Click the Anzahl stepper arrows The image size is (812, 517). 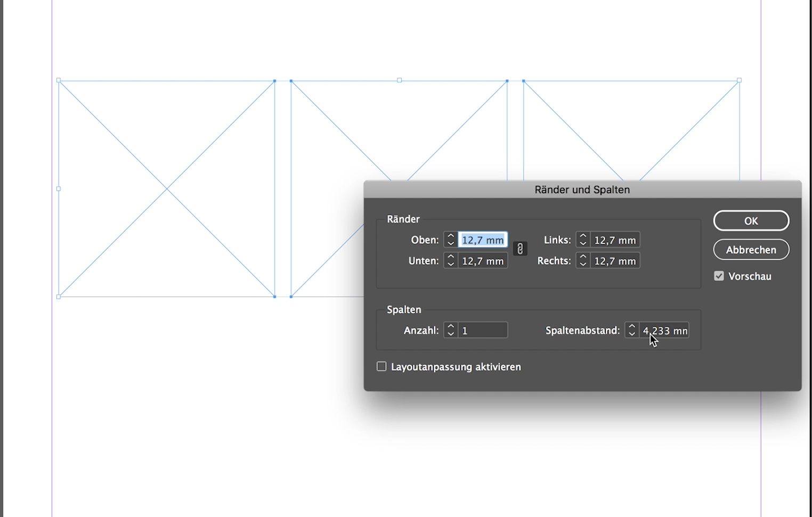(451, 330)
